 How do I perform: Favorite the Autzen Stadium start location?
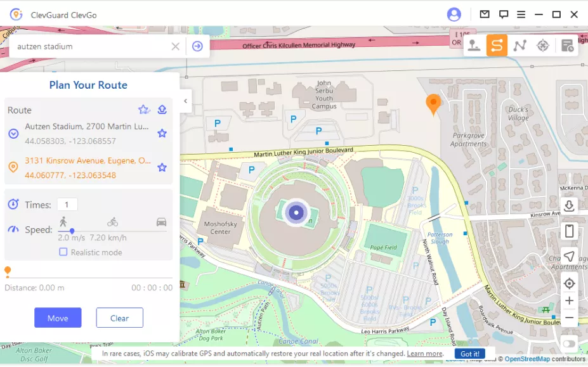point(162,133)
